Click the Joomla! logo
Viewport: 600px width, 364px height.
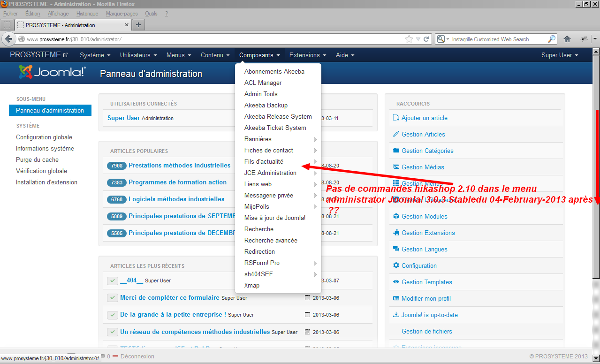52,72
